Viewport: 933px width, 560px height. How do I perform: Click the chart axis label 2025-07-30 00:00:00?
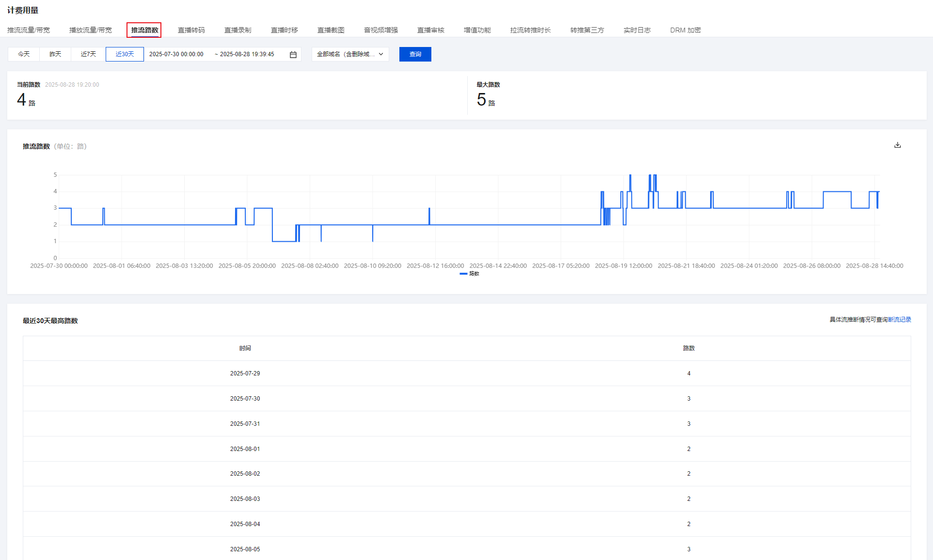pyautogui.click(x=59, y=266)
